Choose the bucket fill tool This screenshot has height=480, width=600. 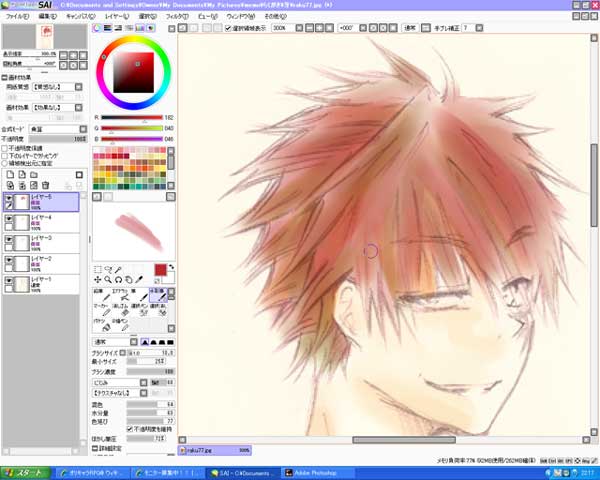tap(102, 325)
